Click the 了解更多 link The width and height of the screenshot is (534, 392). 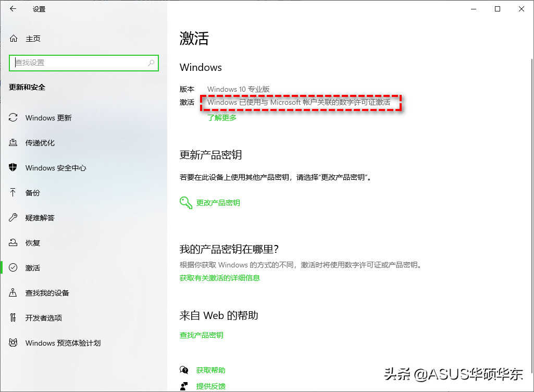click(x=222, y=118)
